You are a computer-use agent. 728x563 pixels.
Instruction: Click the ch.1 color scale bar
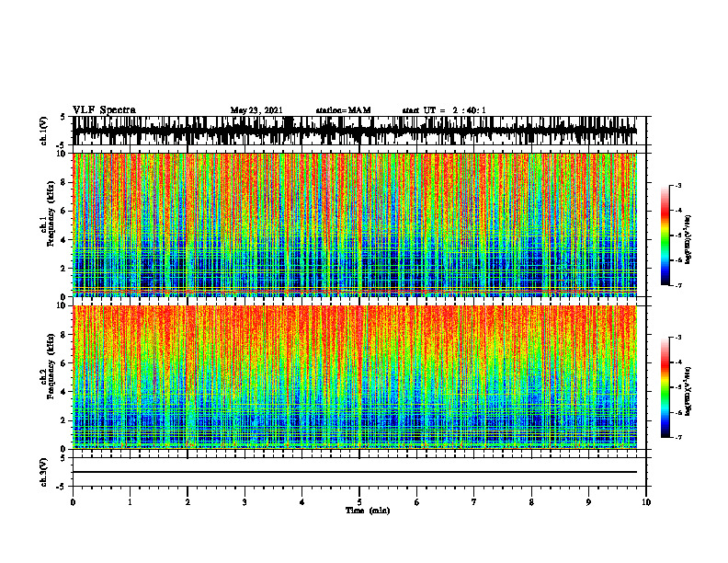pos(665,236)
